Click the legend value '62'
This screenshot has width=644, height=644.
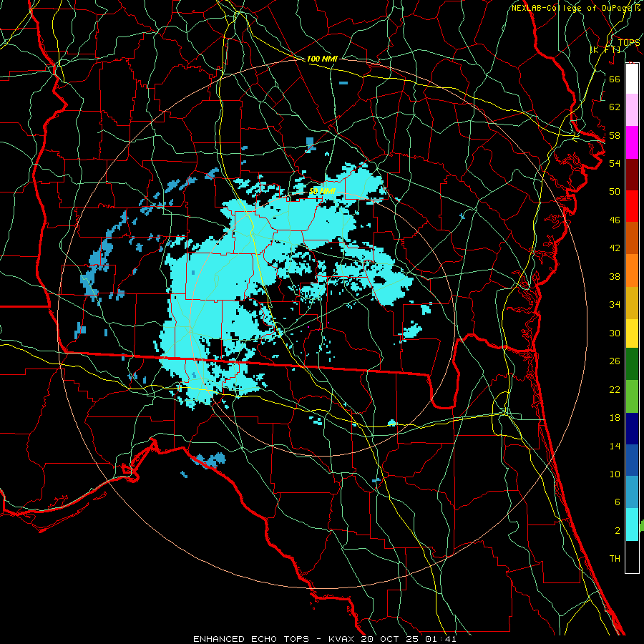[615, 107]
